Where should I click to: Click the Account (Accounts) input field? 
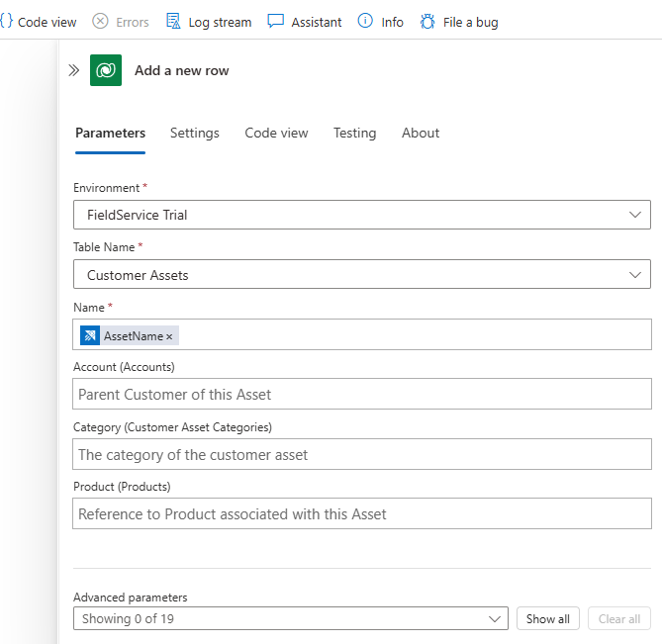coord(362,394)
